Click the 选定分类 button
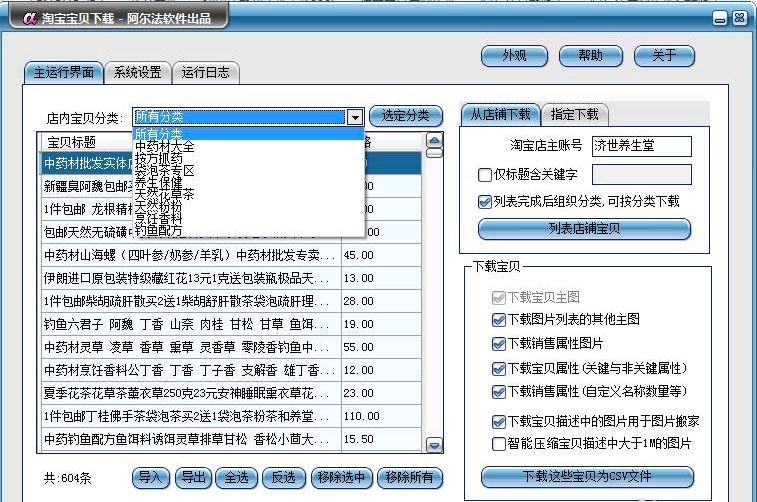 [406, 116]
